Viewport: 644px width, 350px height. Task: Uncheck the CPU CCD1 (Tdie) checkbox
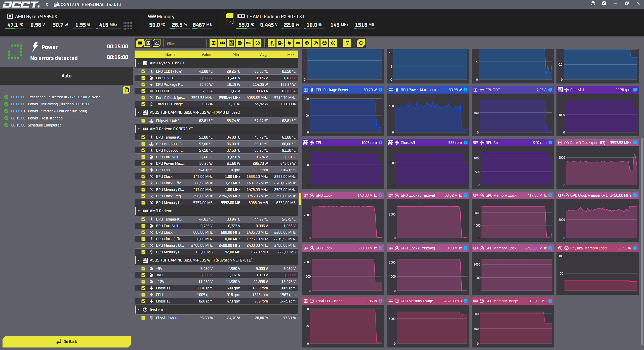pyautogui.click(x=143, y=71)
